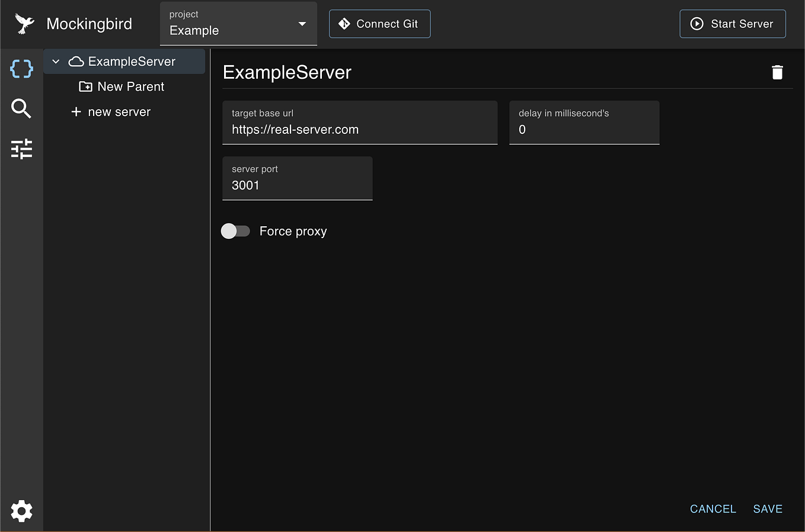Save the server configuration
The width and height of the screenshot is (805, 532).
[768, 508]
